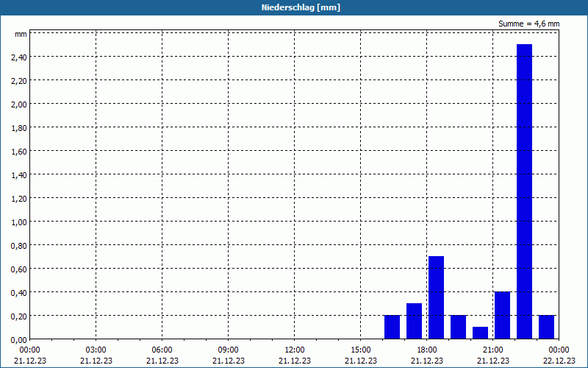Click the 0,80 y-axis label
The width and height of the screenshot is (588, 368).
pyautogui.click(x=19, y=246)
